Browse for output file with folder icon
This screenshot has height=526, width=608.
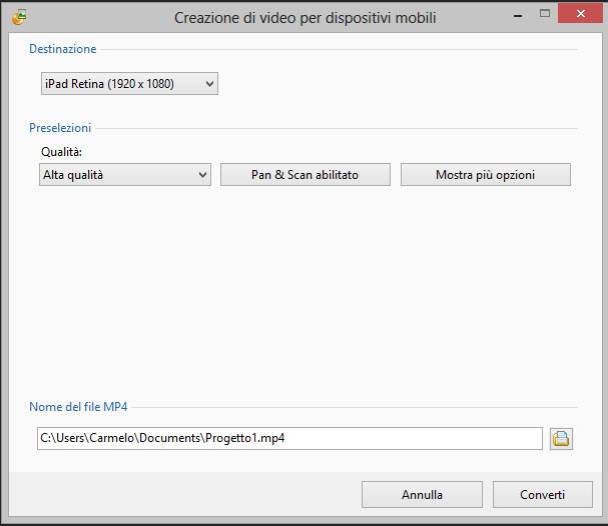pos(561,439)
